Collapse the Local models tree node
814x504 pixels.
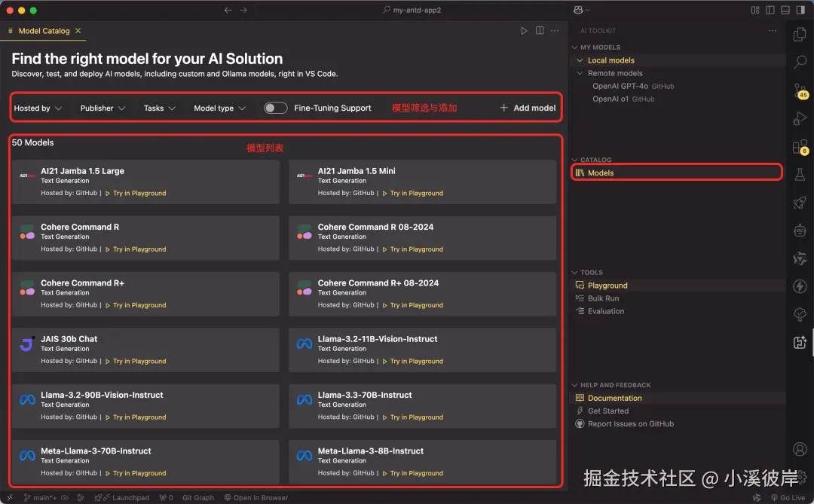pos(580,60)
